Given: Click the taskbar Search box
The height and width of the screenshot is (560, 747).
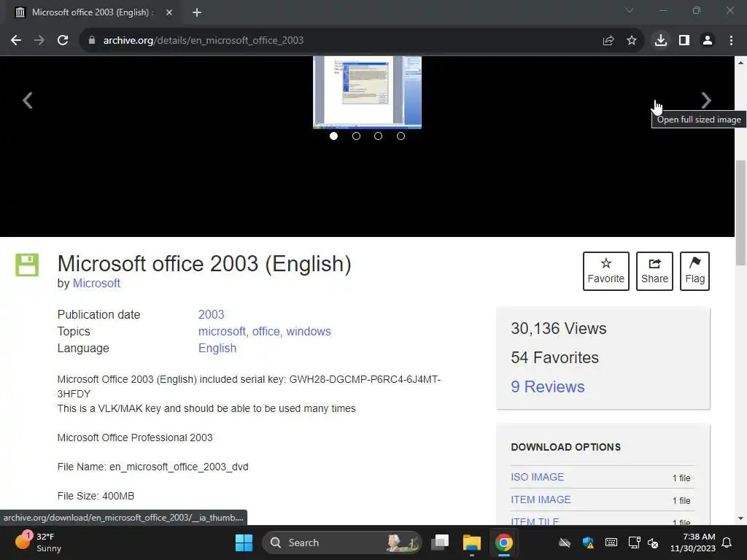Looking at the screenshot, I should (x=342, y=542).
